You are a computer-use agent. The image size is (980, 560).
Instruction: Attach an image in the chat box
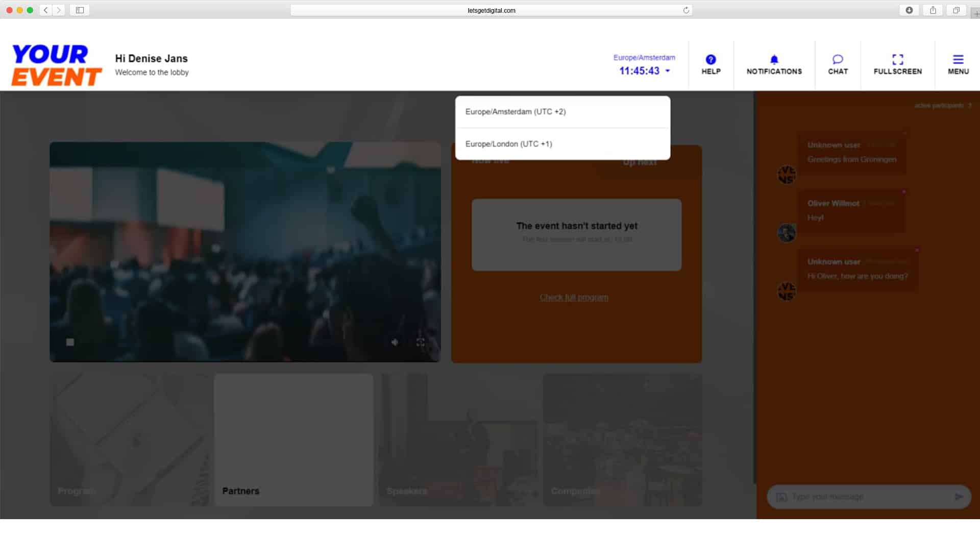pos(781,497)
